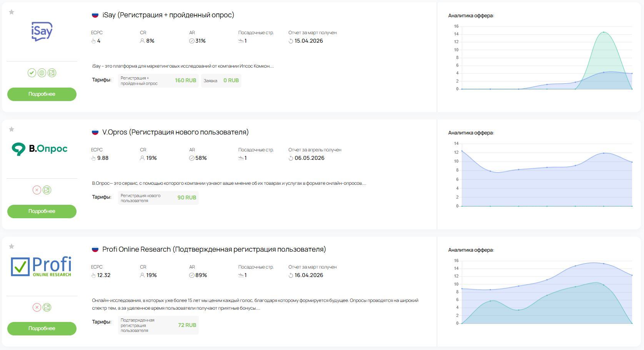Click the ECPC value 9.88
The width and height of the screenshot is (644, 350).
point(103,158)
